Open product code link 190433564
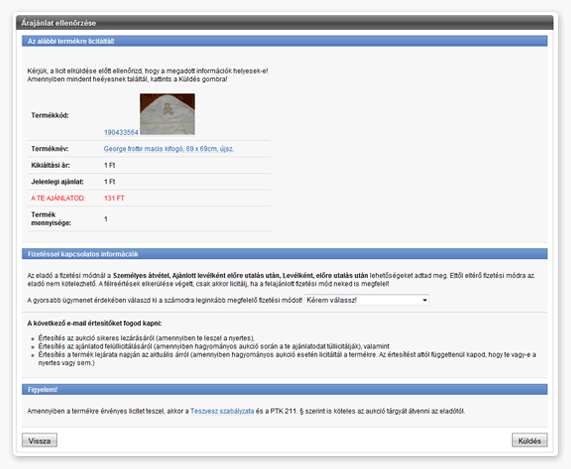The width and height of the screenshot is (571, 469). (121, 132)
